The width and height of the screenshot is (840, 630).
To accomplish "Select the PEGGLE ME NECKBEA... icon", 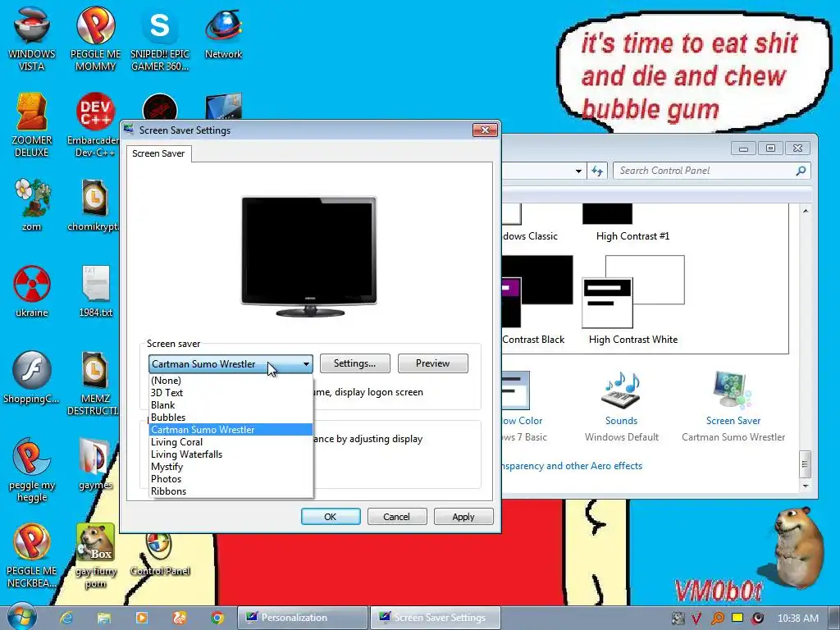I will [32, 555].
